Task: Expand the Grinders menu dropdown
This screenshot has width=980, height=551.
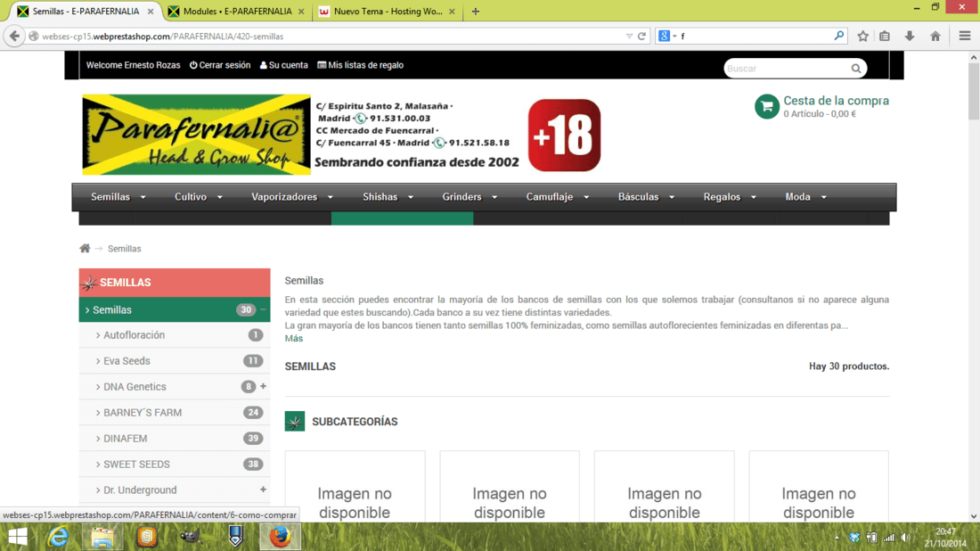Action: pos(494,197)
